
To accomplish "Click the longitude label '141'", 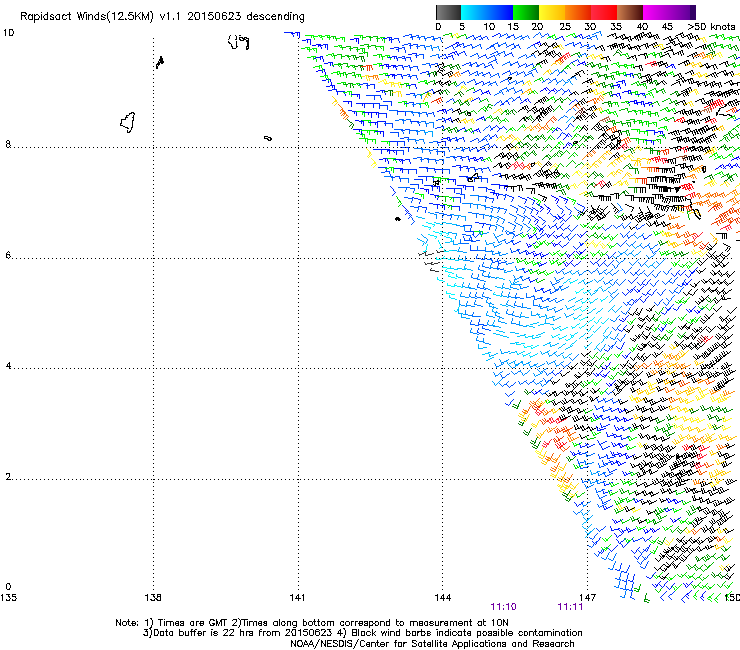I will (297, 598).
